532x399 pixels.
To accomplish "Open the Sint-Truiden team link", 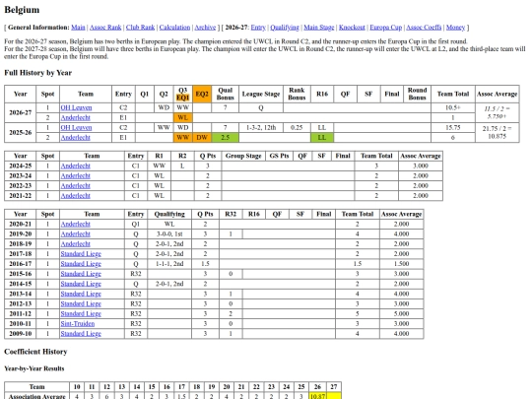I will click(78, 324).
